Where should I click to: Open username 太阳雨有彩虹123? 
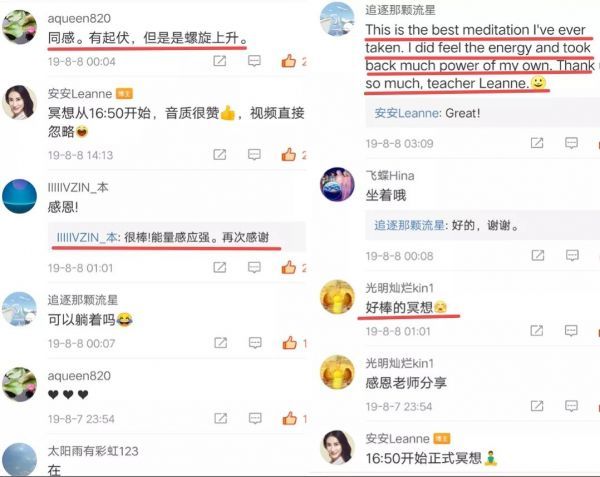tap(93, 451)
